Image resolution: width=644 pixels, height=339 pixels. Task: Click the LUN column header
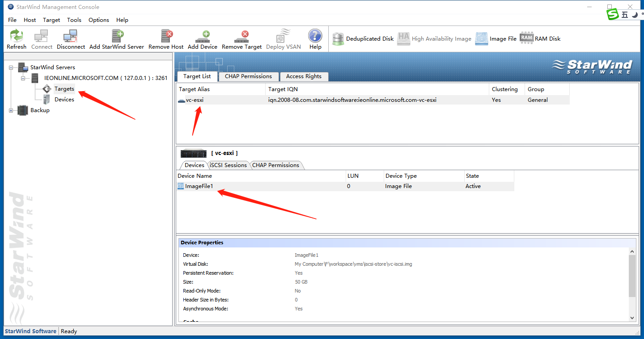[364, 176]
